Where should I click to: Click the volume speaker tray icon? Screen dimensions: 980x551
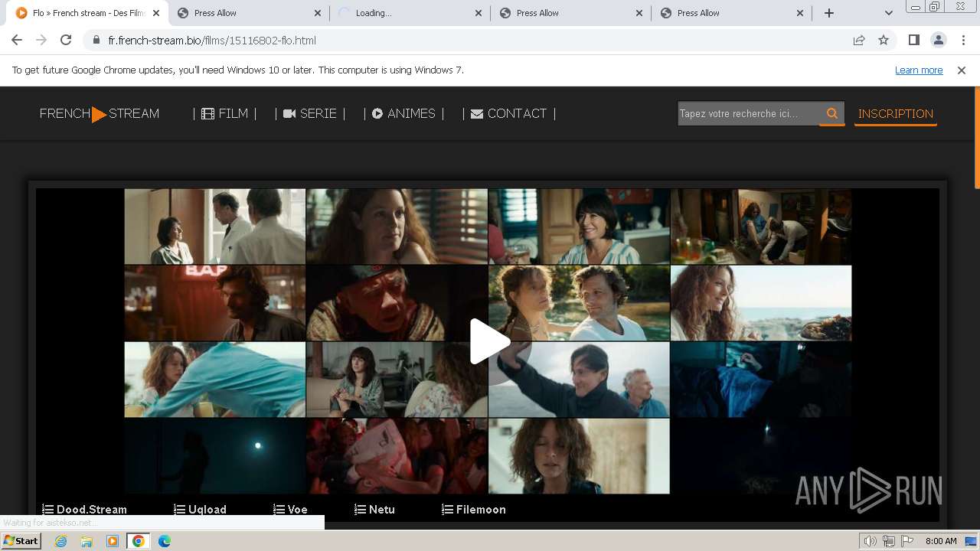click(x=870, y=541)
